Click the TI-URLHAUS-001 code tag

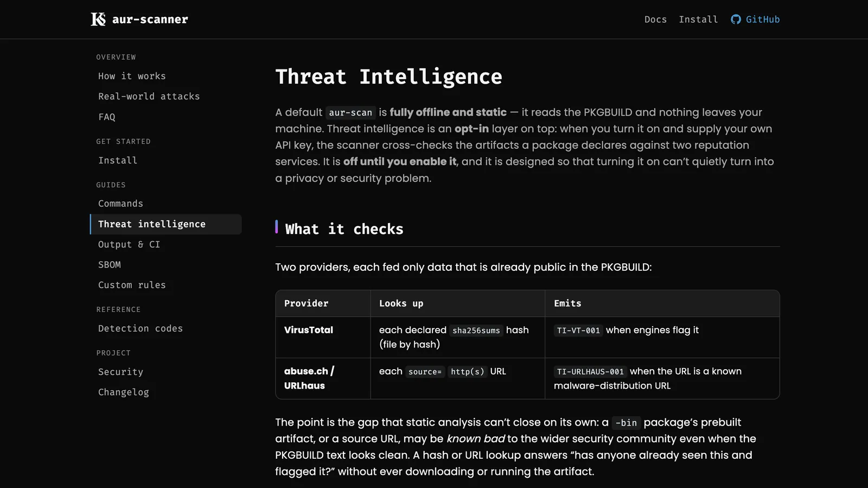[x=590, y=371]
